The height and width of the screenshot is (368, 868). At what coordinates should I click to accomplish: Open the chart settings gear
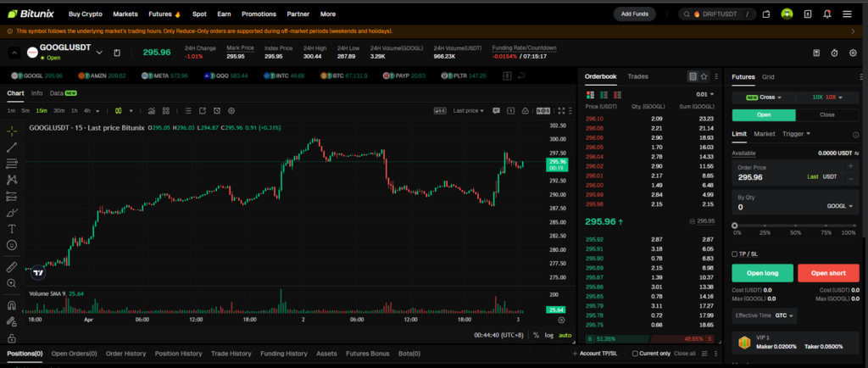231,111
